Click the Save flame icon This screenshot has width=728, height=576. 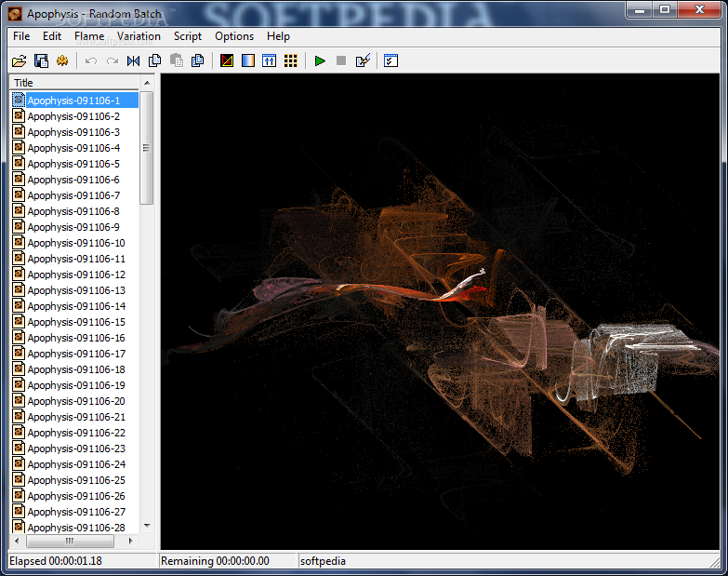41,60
